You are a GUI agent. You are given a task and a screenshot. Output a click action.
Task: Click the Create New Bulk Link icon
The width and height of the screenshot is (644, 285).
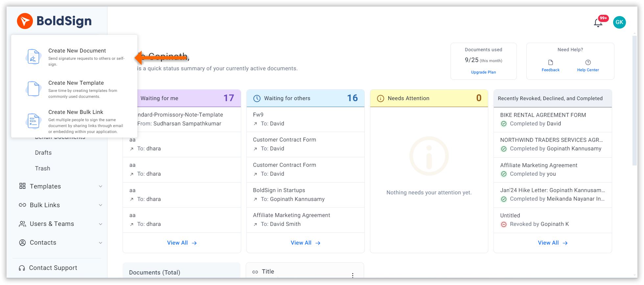(x=34, y=121)
